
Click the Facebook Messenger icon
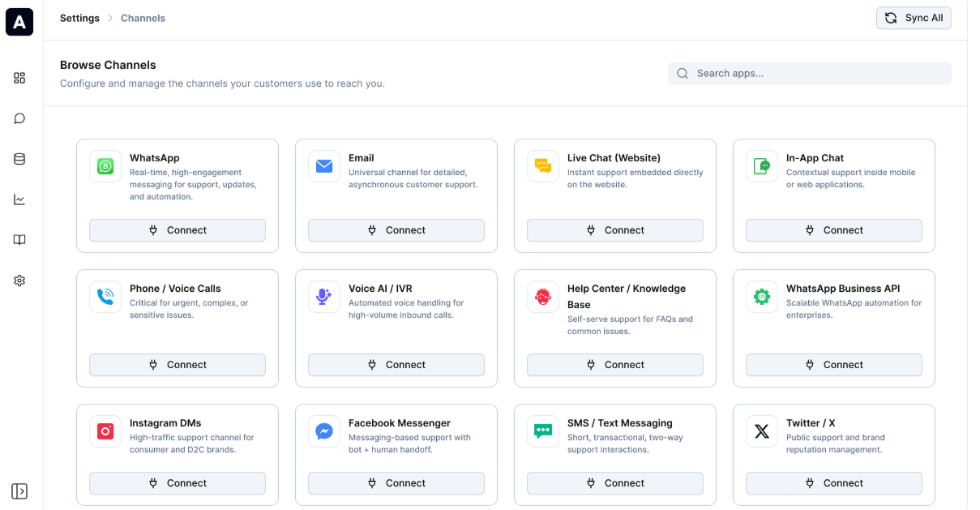pyautogui.click(x=324, y=431)
